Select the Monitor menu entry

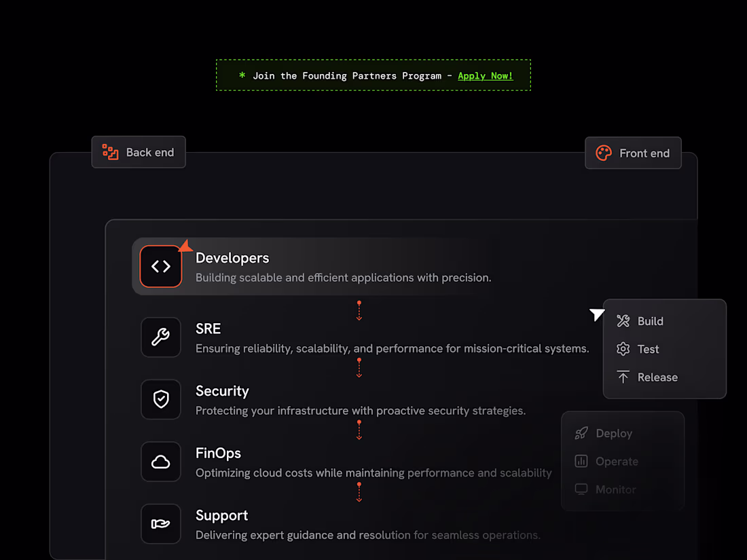pyautogui.click(x=615, y=489)
